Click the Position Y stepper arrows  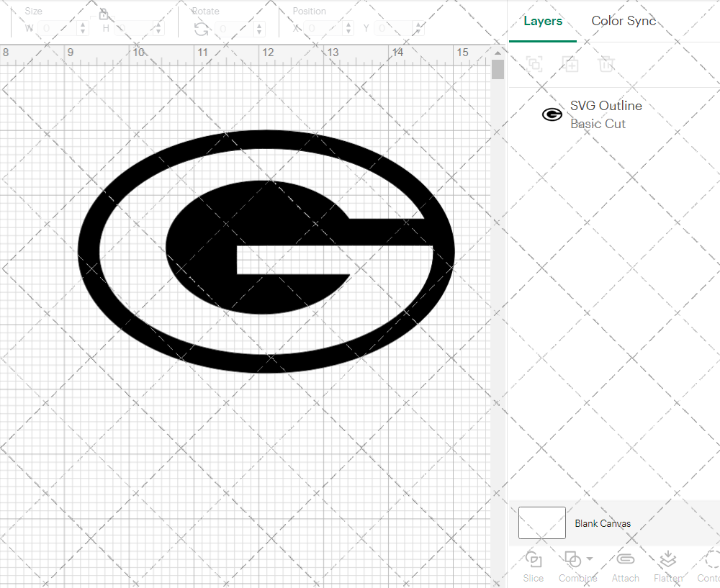tap(418, 29)
